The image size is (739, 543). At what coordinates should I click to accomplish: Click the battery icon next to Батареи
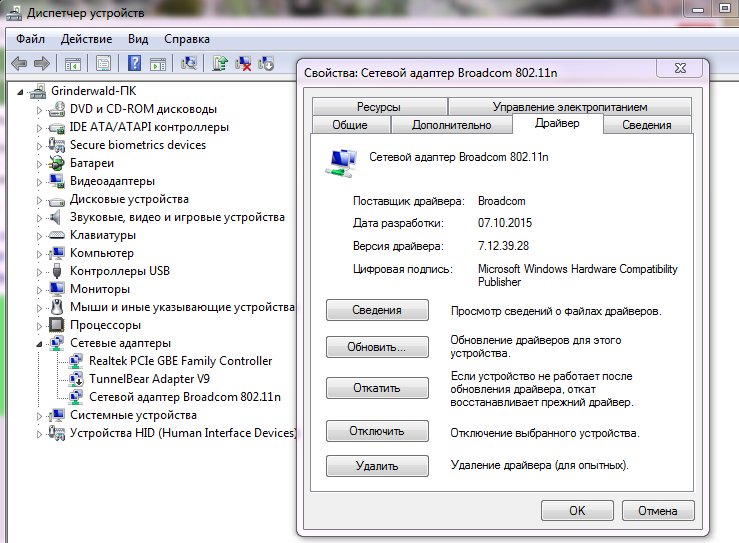[x=57, y=163]
